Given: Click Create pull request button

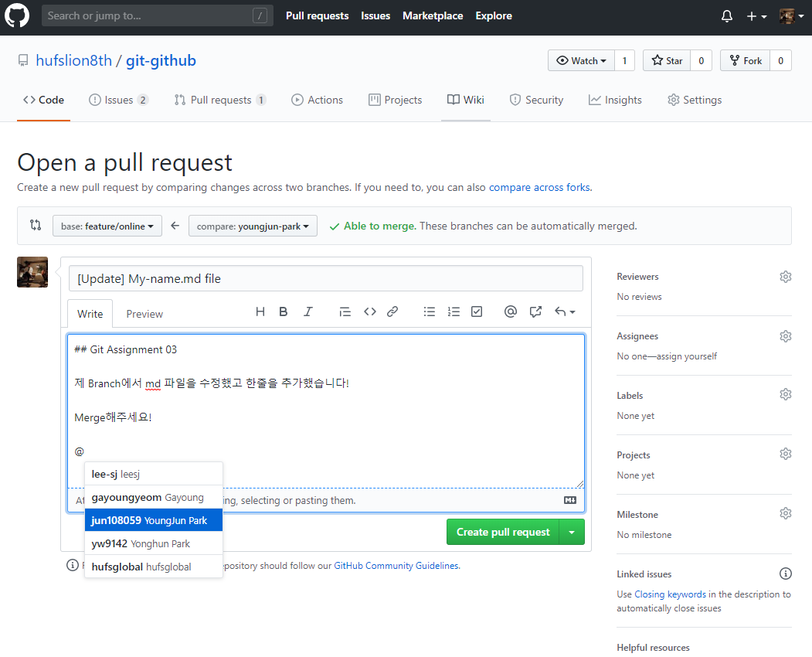Looking at the screenshot, I should pos(503,532).
